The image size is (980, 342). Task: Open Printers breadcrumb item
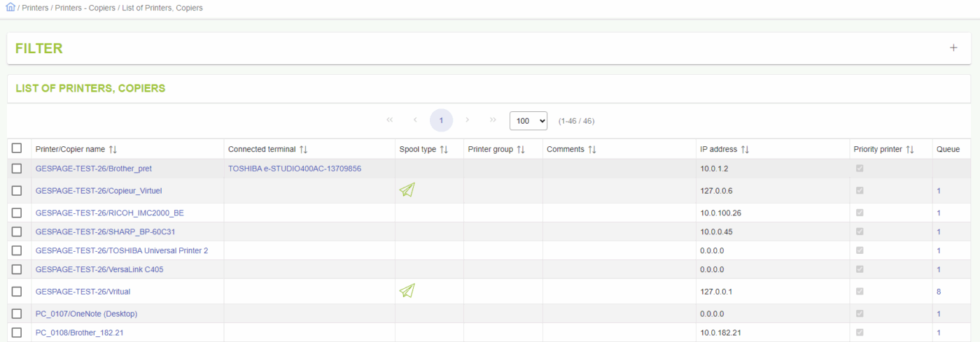click(35, 8)
